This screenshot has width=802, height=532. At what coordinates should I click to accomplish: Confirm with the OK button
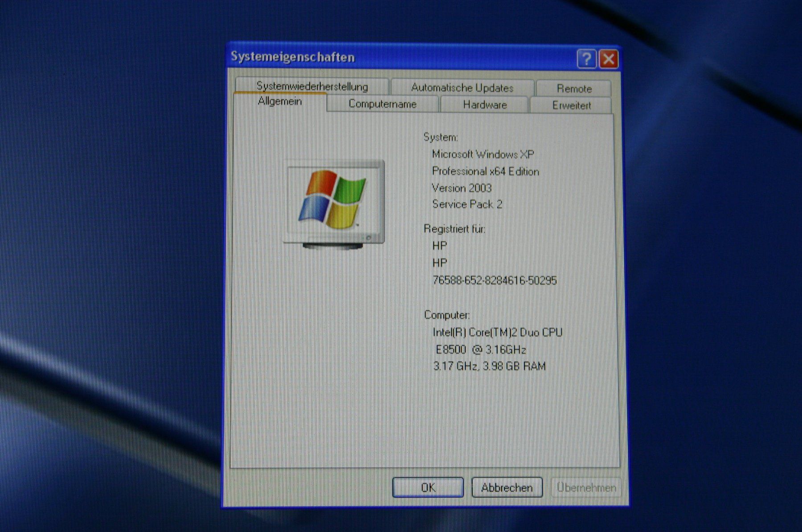coord(428,487)
